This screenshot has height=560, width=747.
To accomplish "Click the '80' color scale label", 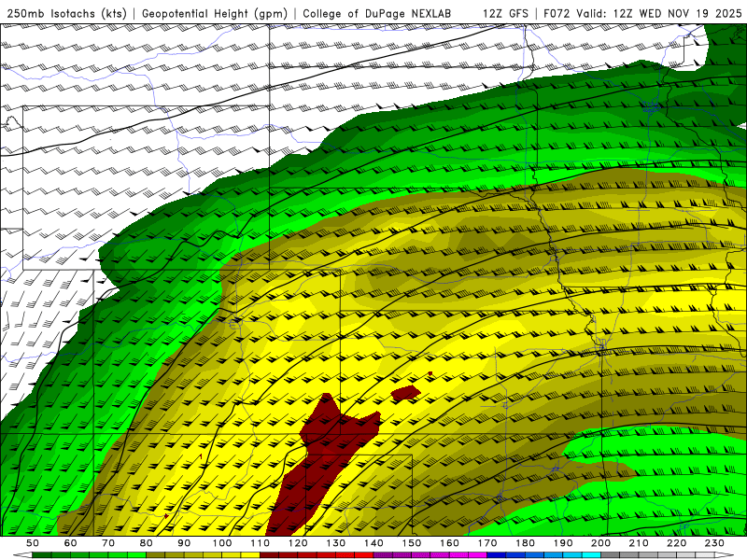I will coord(147,543).
